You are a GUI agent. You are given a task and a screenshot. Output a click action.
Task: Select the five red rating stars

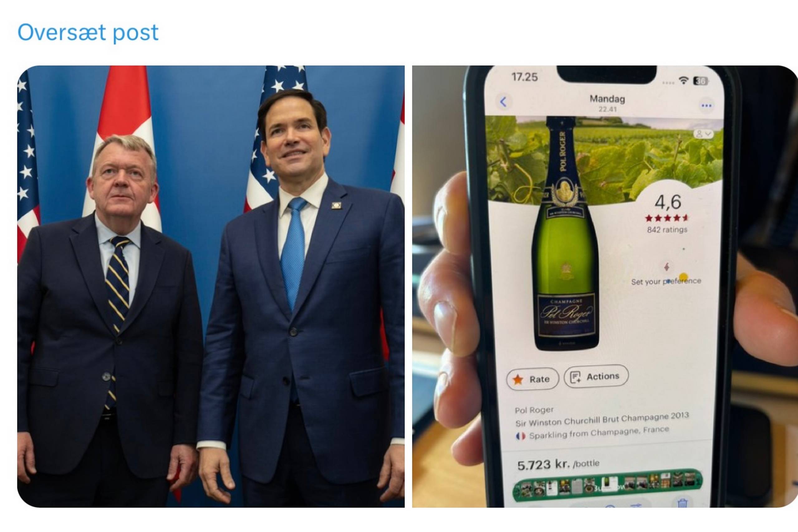coord(667,218)
